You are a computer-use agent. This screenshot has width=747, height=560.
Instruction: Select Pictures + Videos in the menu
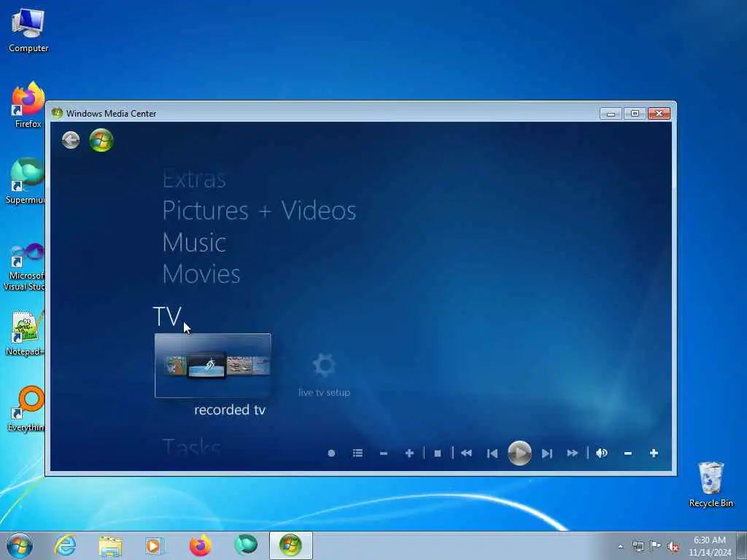click(x=259, y=211)
